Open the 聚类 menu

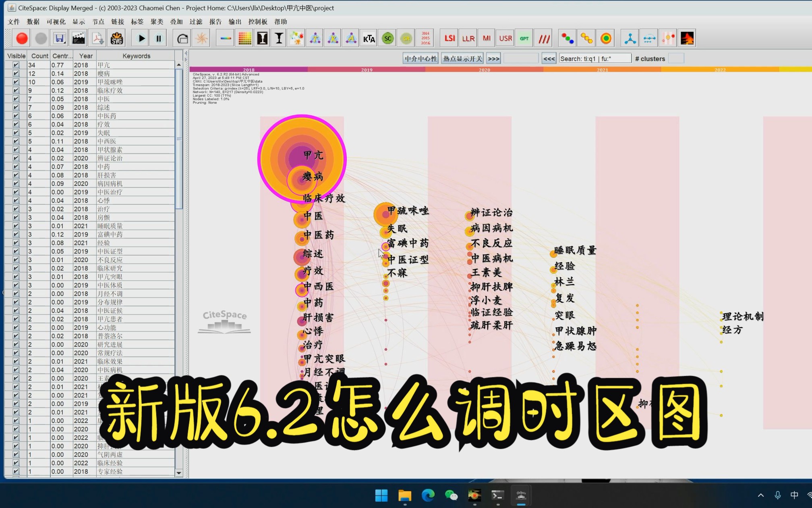(157, 22)
